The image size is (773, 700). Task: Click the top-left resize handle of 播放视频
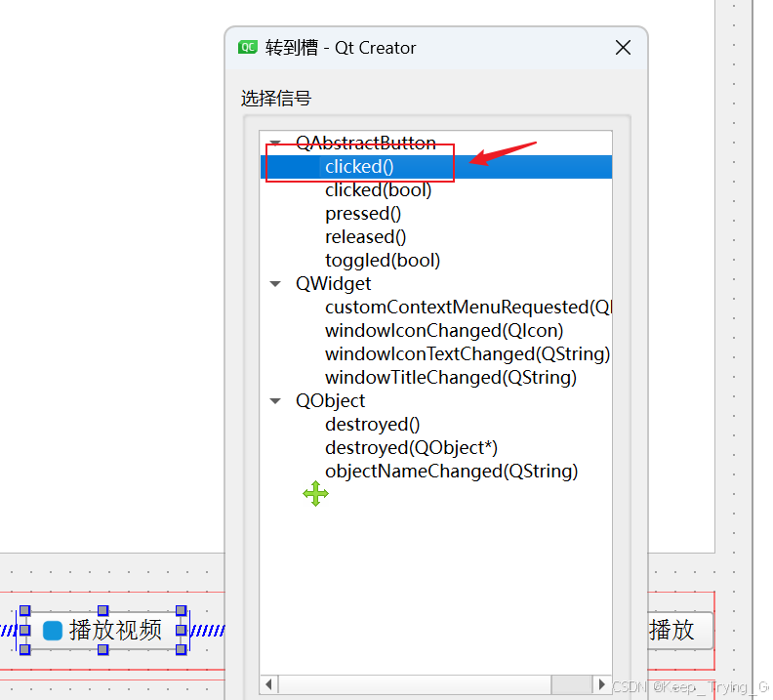[x=24, y=611]
